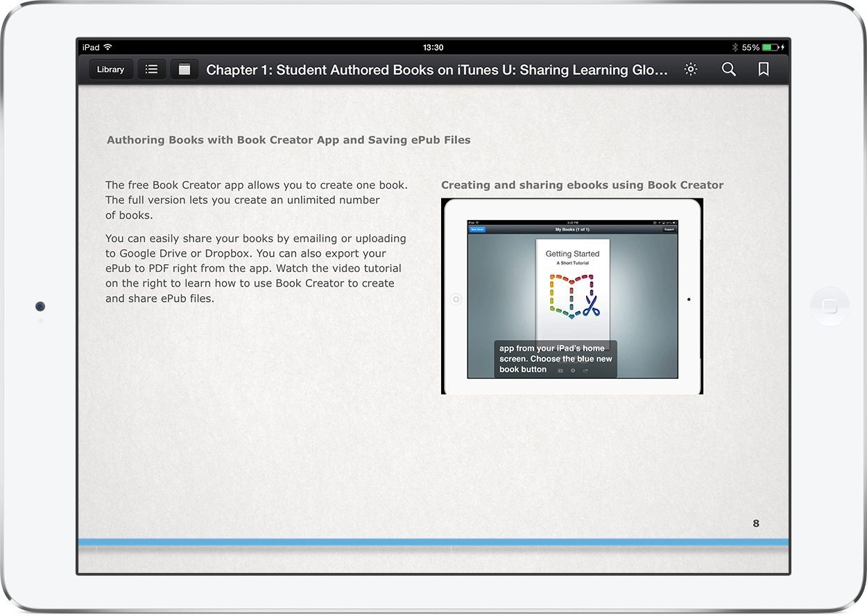
Task: Tap the video subtitle about the blue new book button
Action: point(556,359)
